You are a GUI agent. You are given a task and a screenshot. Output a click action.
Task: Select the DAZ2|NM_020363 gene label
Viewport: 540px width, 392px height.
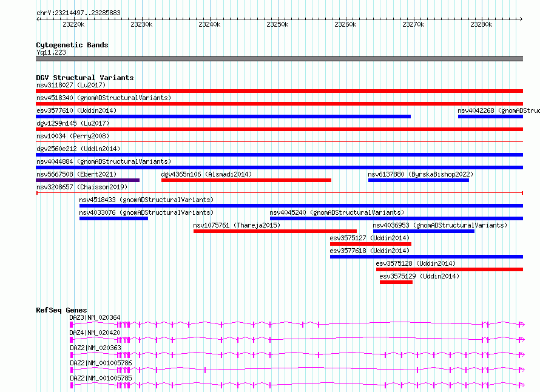pos(95,348)
